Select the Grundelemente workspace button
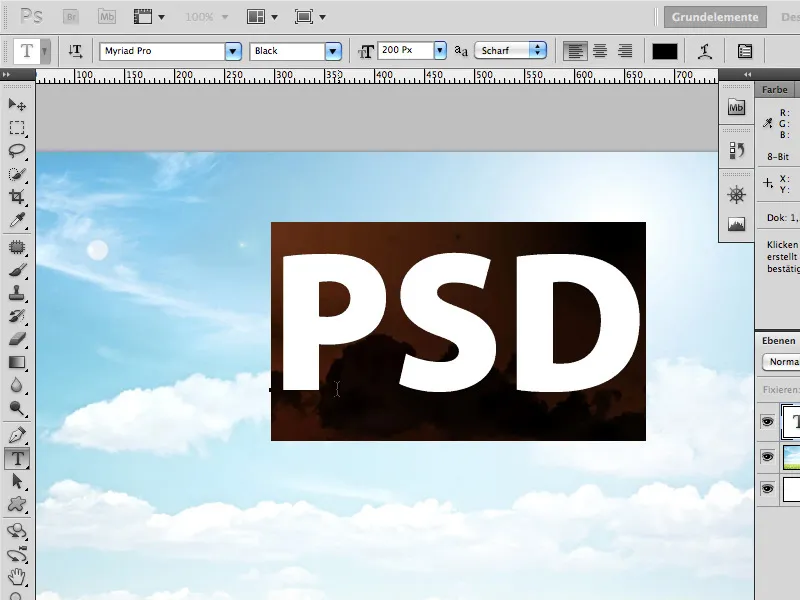Viewport: 800px width, 600px height. [x=715, y=17]
